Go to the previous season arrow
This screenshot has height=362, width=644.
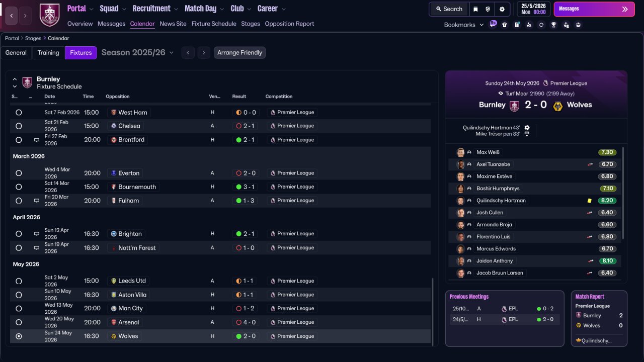188,53
